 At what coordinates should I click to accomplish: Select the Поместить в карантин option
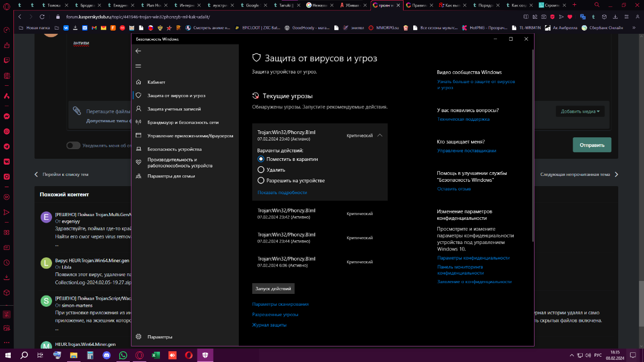261,159
